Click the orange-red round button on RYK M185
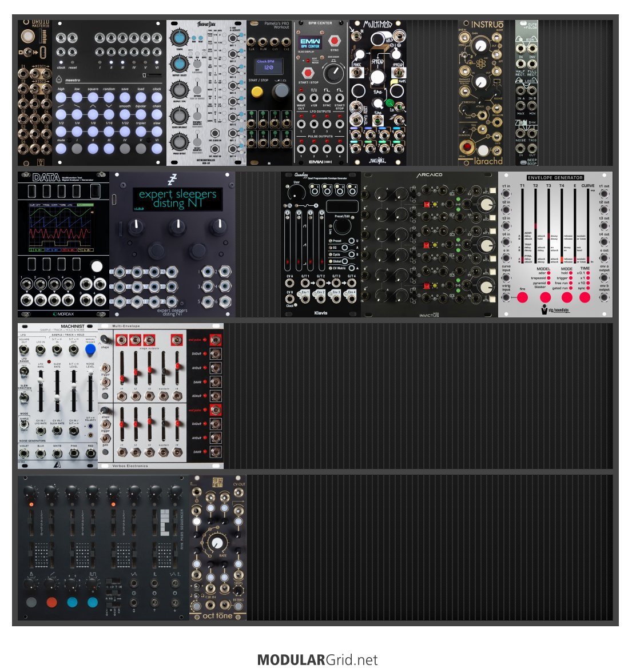 [51, 602]
